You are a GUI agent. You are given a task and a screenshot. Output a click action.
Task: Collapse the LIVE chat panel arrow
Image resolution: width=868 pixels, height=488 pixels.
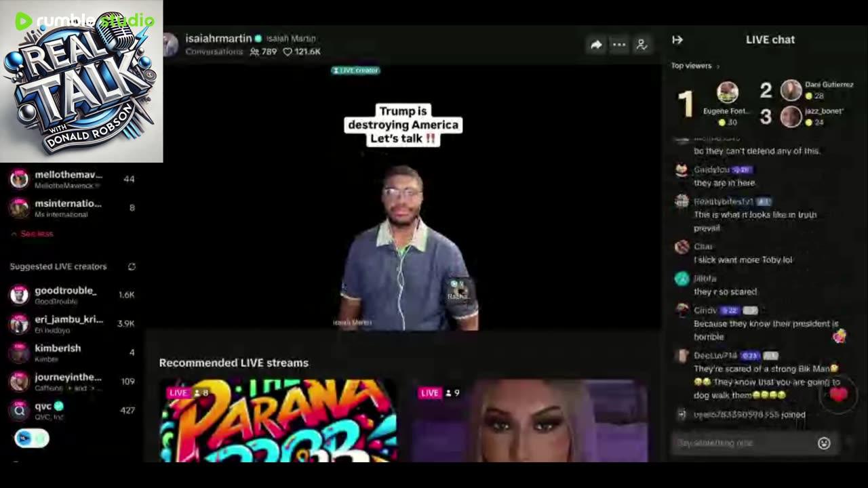[677, 39]
